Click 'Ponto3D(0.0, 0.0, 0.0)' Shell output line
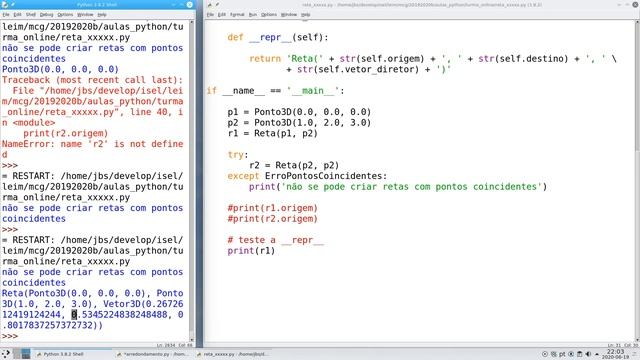640x360 pixels. point(60,69)
